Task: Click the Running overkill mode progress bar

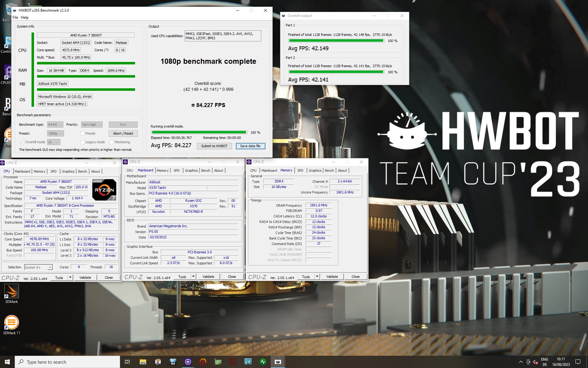Action: point(199,132)
